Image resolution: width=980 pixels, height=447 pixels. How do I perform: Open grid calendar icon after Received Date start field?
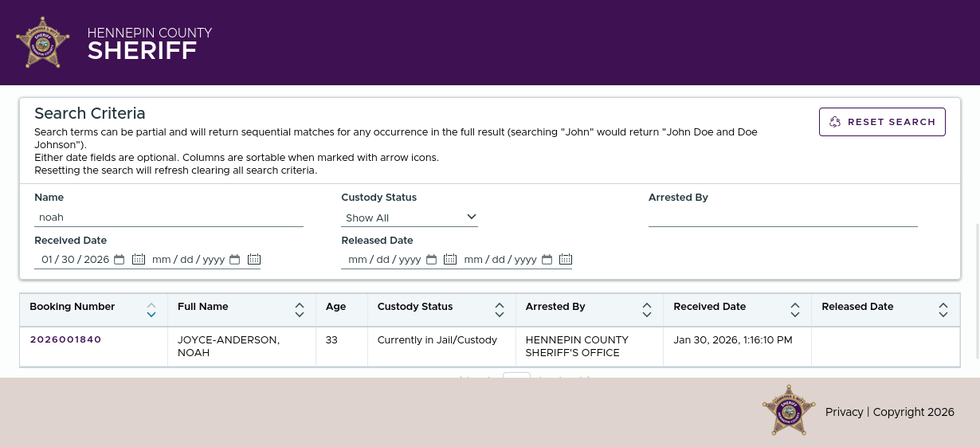(139, 259)
